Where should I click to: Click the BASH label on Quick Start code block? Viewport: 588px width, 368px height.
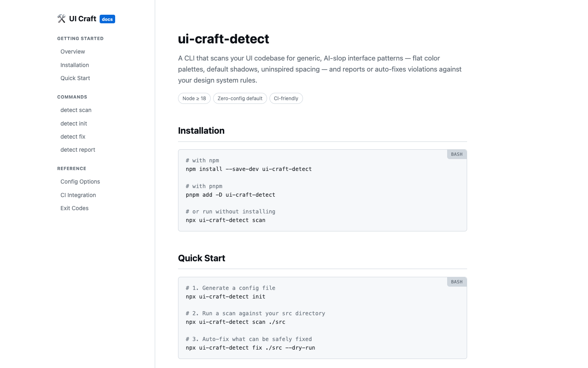click(457, 282)
